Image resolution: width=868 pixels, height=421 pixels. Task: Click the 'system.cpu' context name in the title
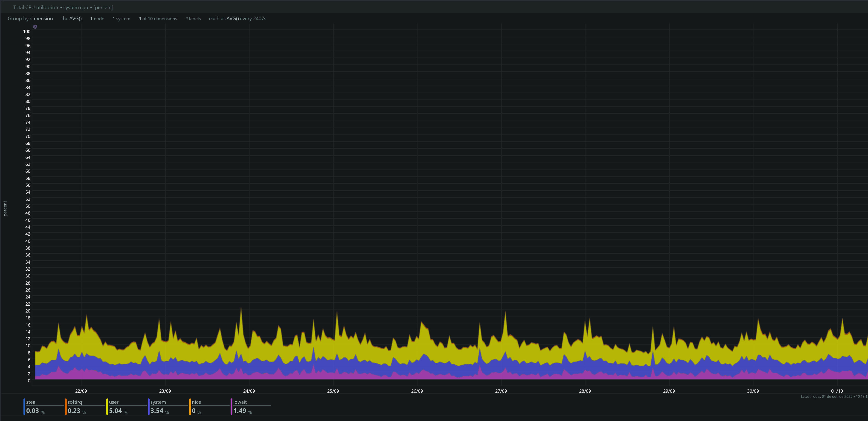[x=76, y=7]
